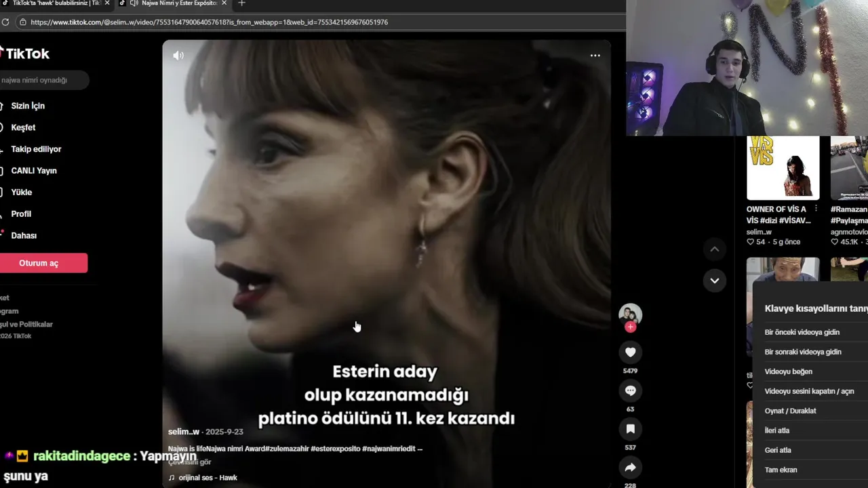Click the TikTok logo

tap(24, 54)
